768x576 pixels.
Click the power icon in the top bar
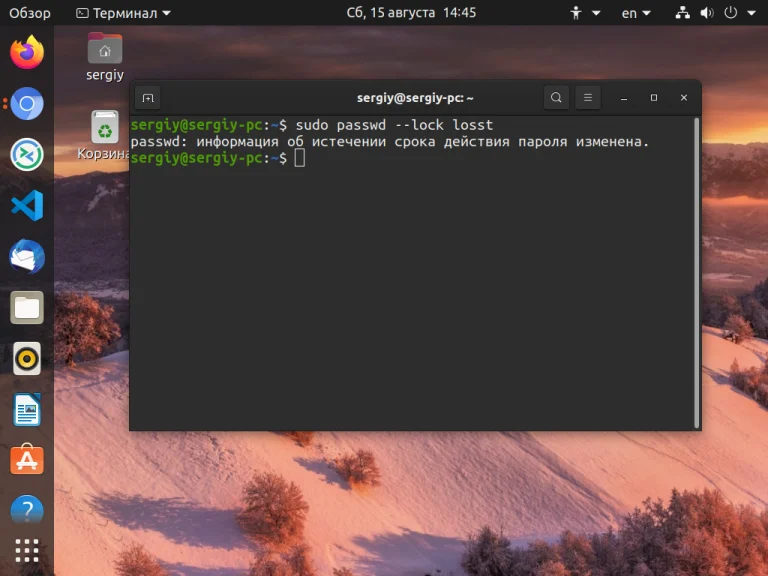[730, 13]
